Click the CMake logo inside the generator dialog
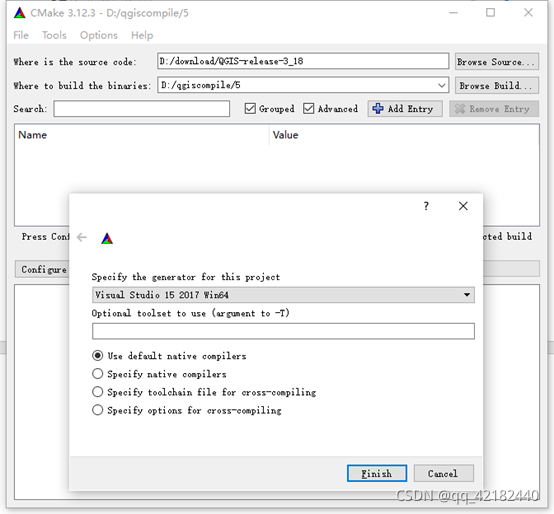 point(107,238)
